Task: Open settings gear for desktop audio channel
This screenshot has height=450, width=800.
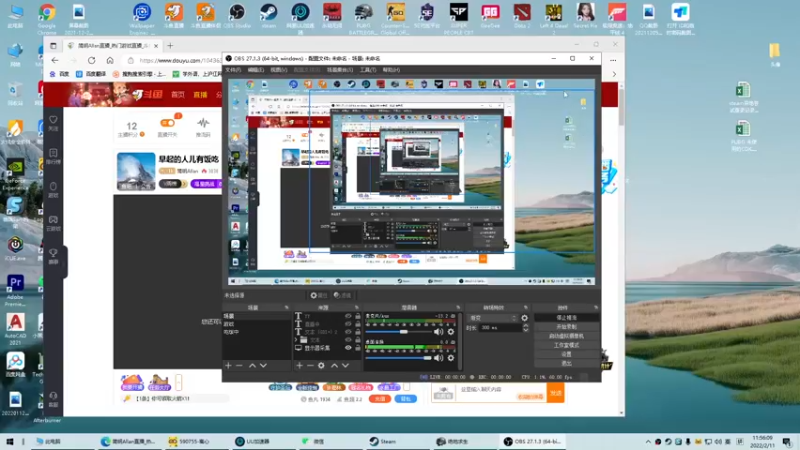Action: click(x=451, y=358)
